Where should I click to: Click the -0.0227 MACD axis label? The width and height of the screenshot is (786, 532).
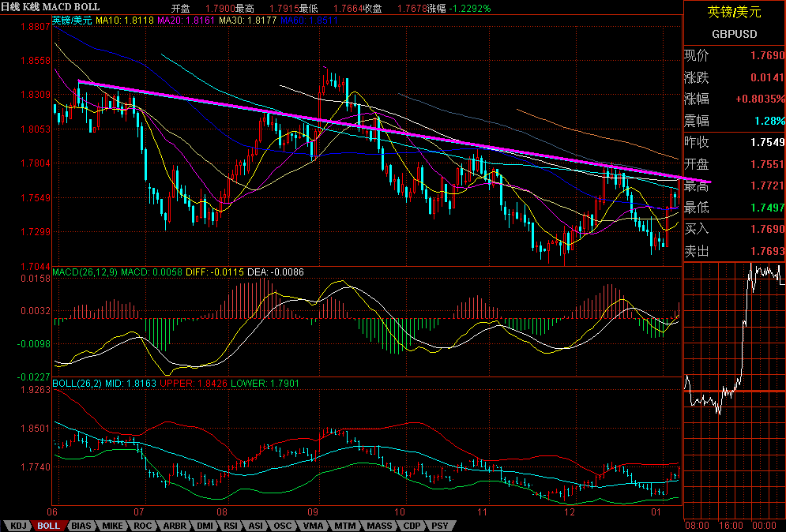[x=34, y=377]
